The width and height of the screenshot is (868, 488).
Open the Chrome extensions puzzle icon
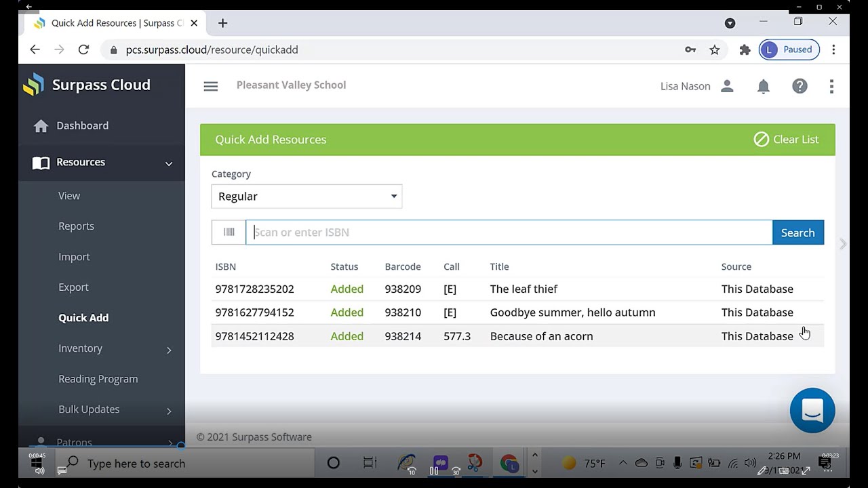pyautogui.click(x=745, y=49)
